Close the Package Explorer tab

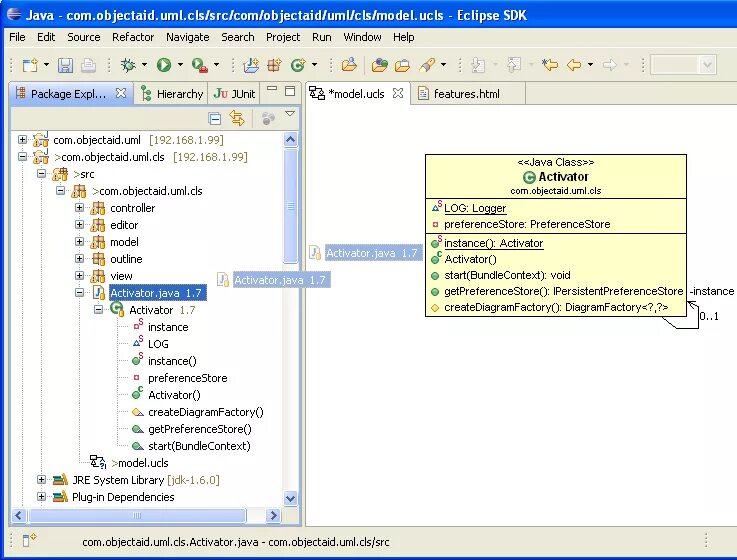(x=121, y=93)
